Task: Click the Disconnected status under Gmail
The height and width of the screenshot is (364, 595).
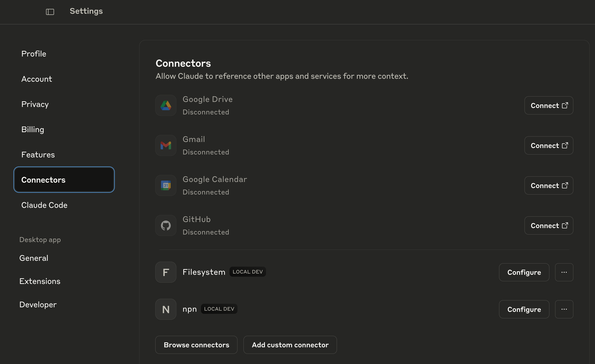Action: coord(206,152)
